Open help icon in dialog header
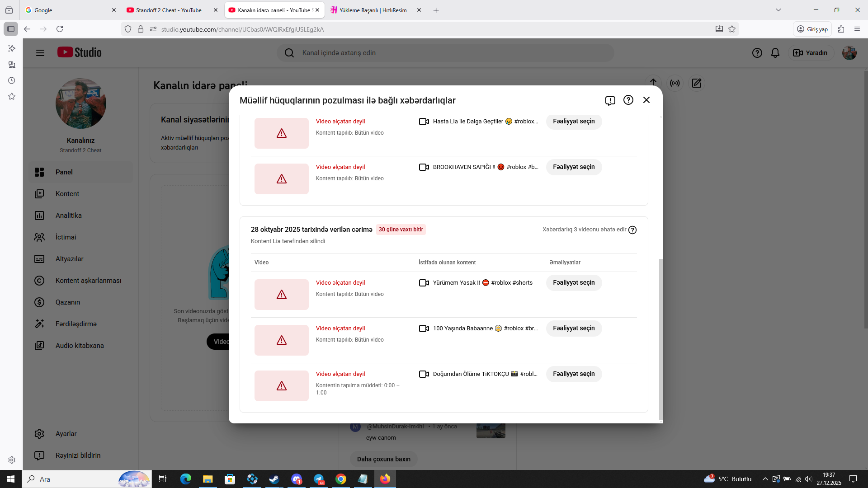This screenshot has width=868, height=488. 628,100
